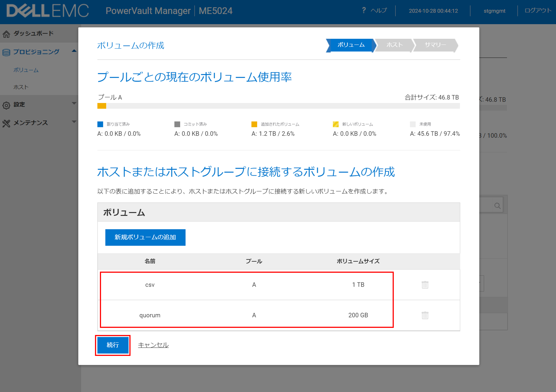
Task: Delete the quorum volume row
Action: 425,315
